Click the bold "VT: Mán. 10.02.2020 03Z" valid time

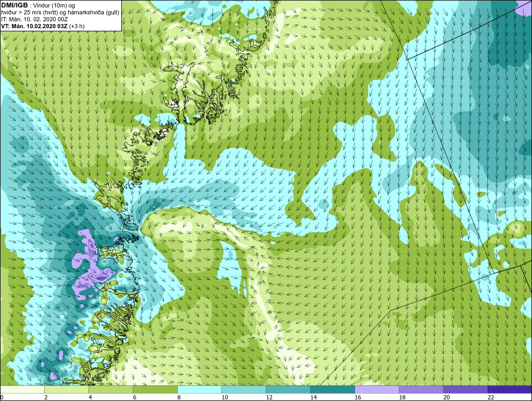click(x=34, y=26)
